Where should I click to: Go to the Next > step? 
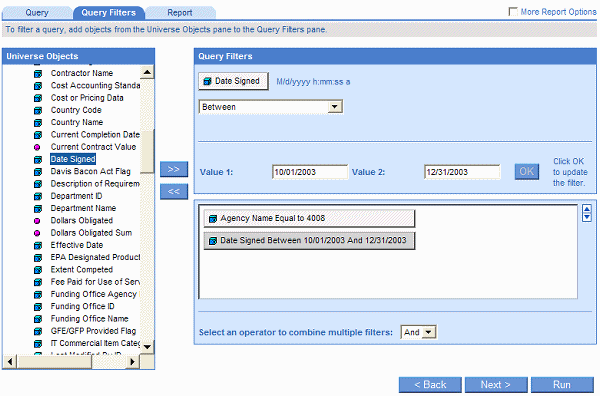coord(496,385)
